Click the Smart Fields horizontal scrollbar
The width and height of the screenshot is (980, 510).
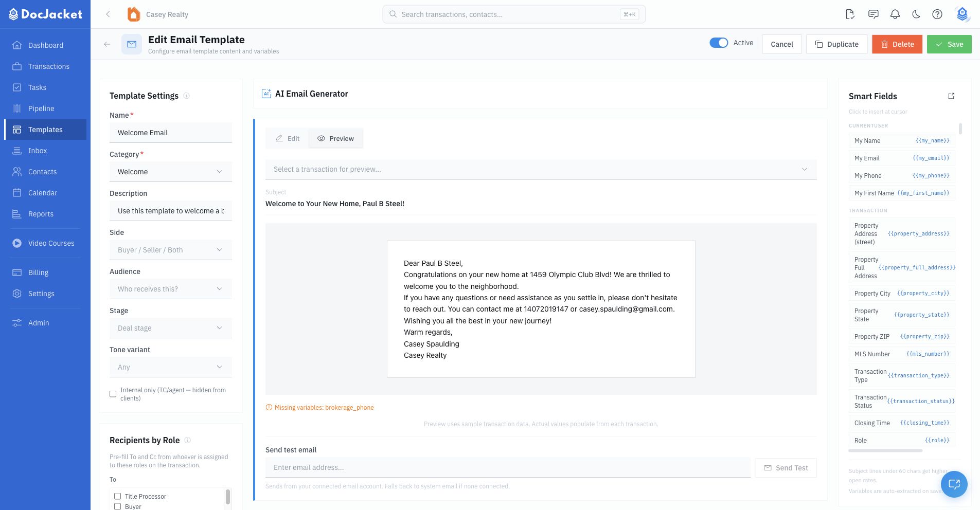pos(885,450)
